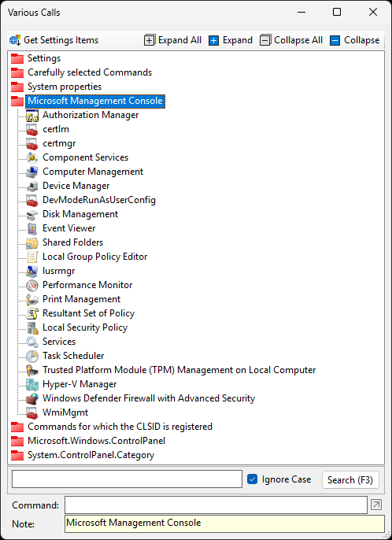This screenshot has width=392, height=540.
Task: Select the Local Security Policy entry
Action: click(x=85, y=327)
